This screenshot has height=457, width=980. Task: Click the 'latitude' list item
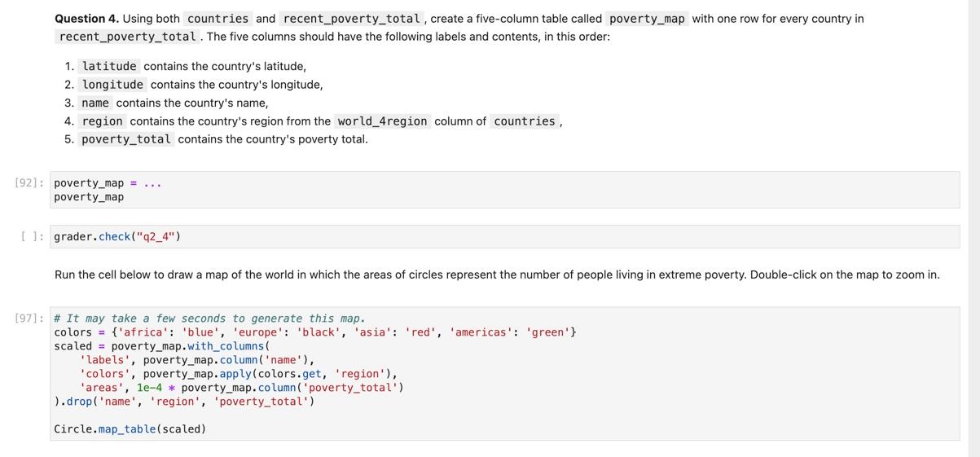point(194,67)
